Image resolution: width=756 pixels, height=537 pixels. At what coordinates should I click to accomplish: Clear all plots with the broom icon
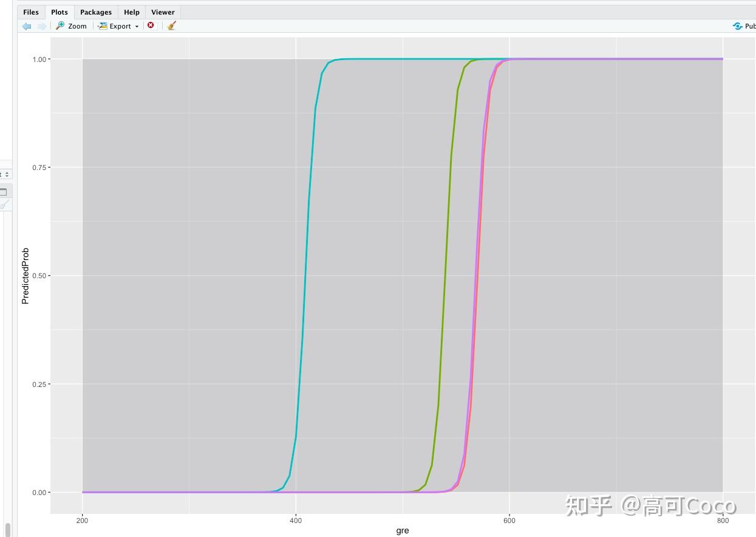172,26
